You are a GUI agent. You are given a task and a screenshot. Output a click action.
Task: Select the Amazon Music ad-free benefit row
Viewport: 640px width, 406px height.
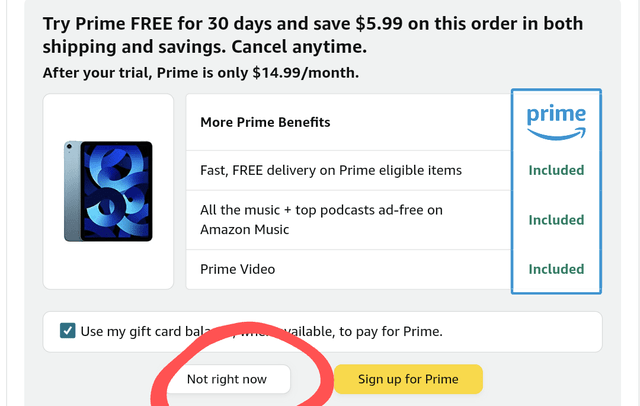pyautogui.click(x=321, y=219)
